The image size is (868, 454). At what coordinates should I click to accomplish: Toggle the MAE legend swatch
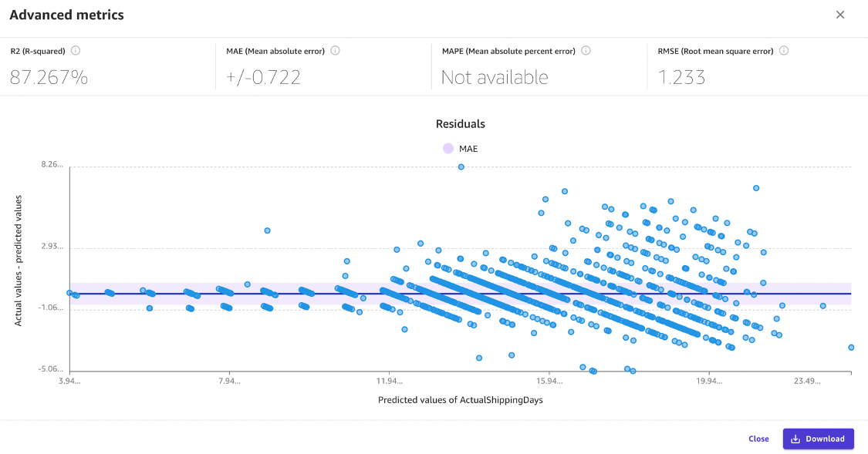tap(448, 149)
